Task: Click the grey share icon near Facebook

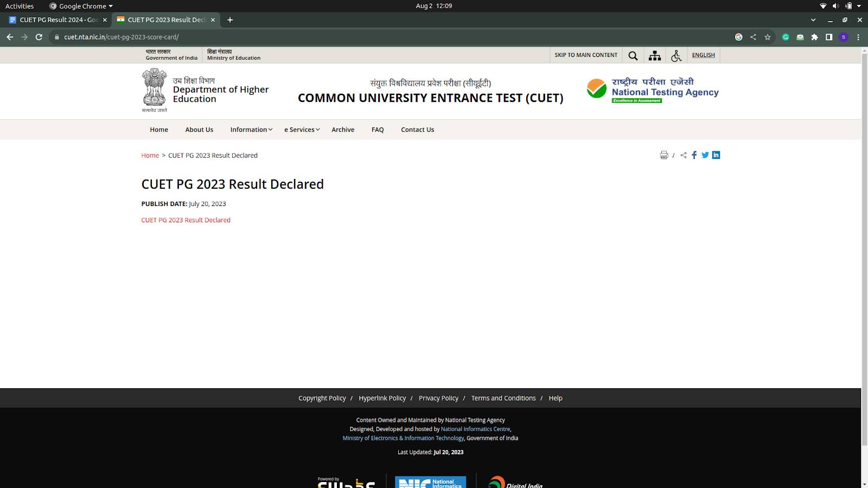Action: (x=684, y=155)
